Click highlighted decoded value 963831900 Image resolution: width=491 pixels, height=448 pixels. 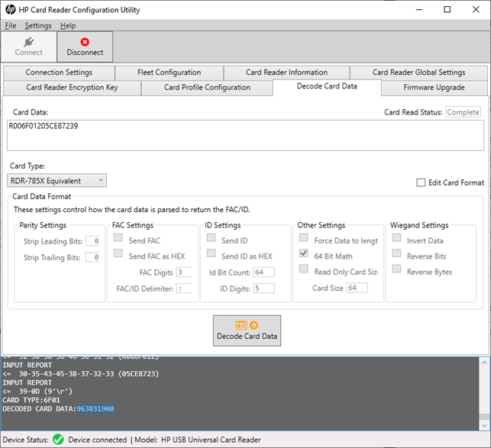95,409
